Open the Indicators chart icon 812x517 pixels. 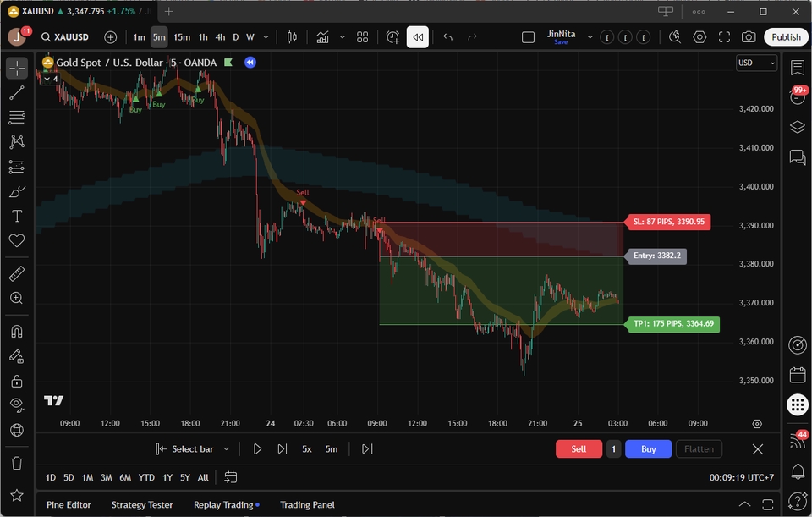pyautogui.click(x=322, y=37)
